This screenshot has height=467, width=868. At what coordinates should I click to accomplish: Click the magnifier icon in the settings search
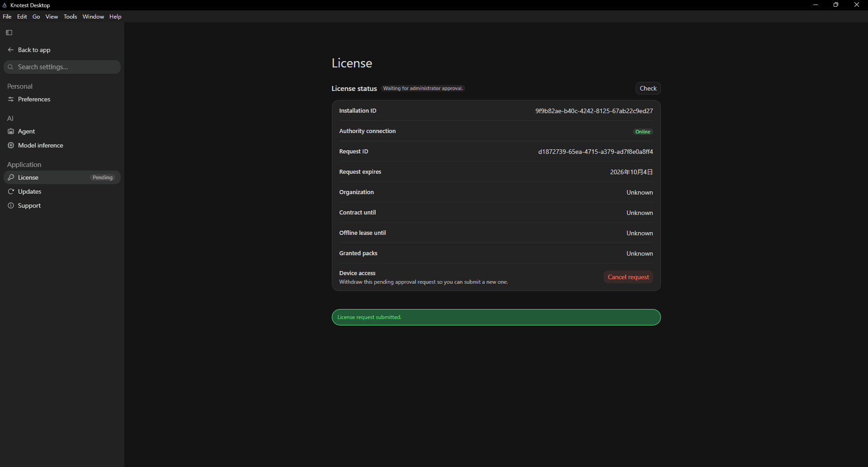[10, 67]
